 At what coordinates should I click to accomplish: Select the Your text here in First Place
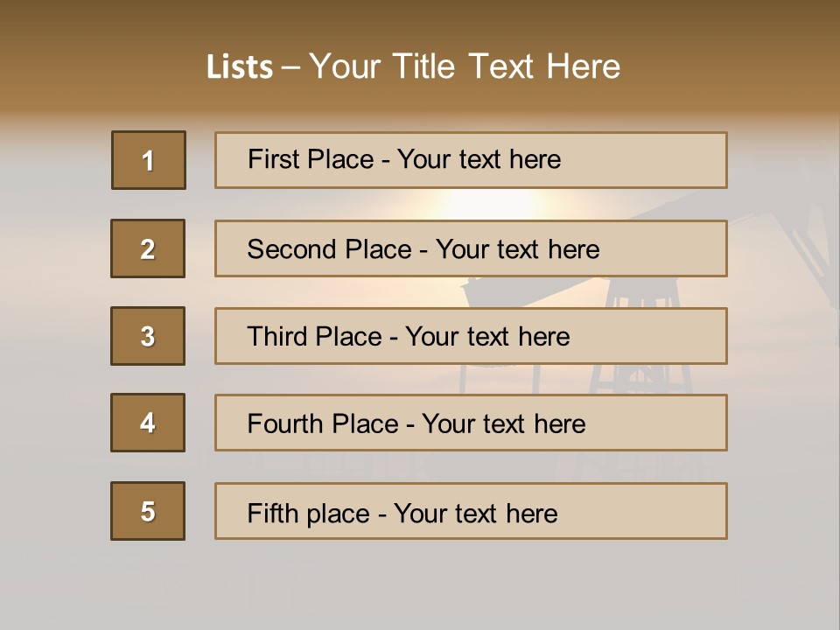(479, 159)
